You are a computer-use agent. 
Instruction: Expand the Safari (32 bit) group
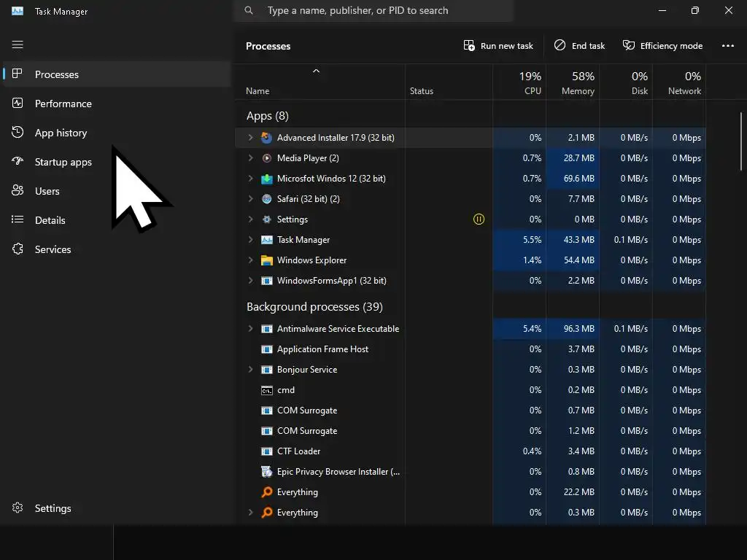click(x=251, y=199)
